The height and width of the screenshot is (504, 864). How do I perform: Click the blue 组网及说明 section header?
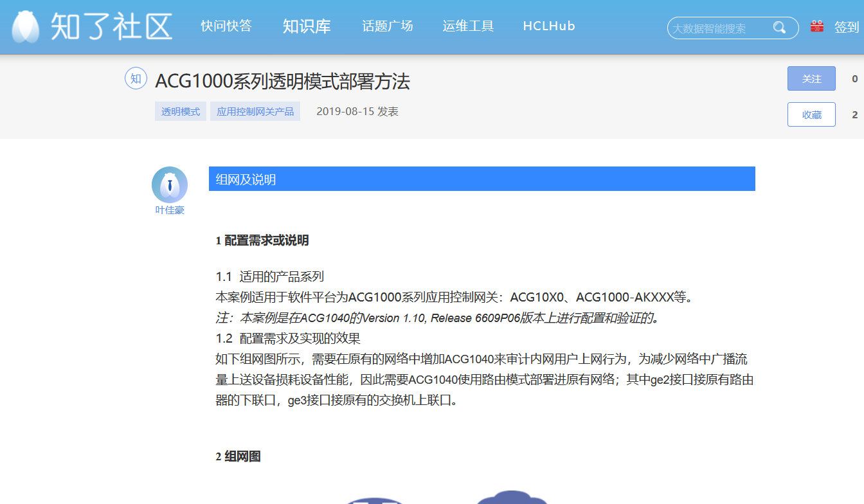(482, 179)
